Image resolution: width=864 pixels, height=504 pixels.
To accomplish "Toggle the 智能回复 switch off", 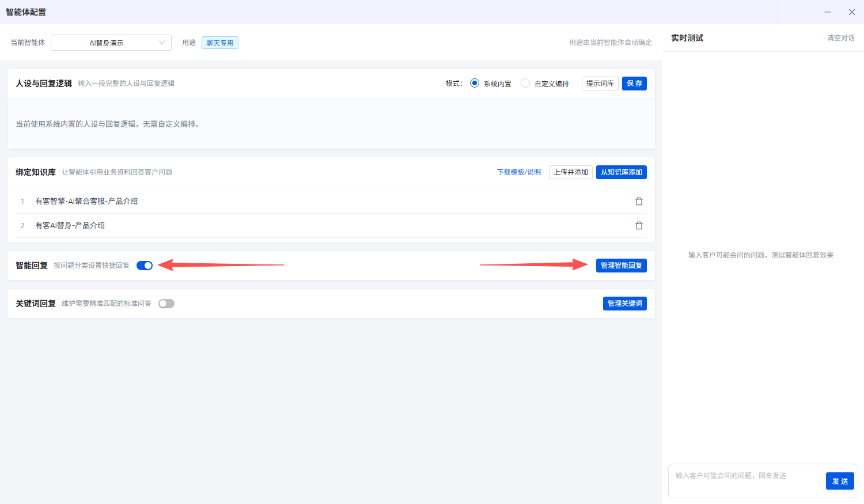I will click(145, 266).
